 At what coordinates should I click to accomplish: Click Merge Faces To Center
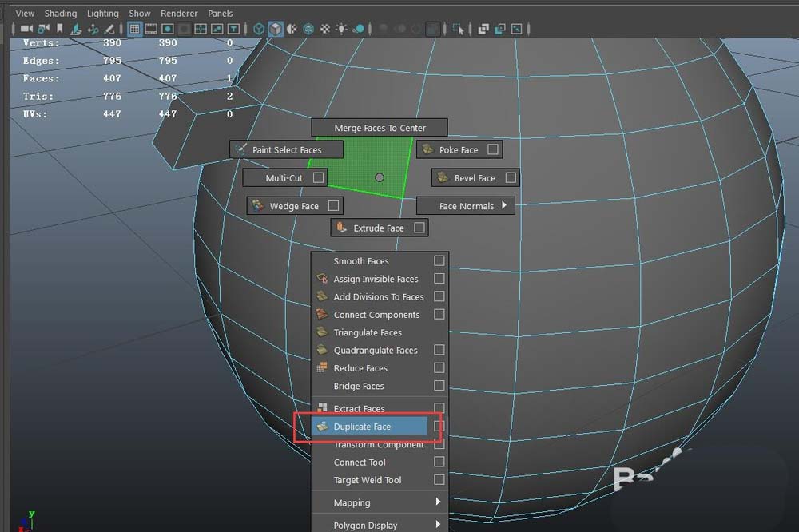[380, 127]
